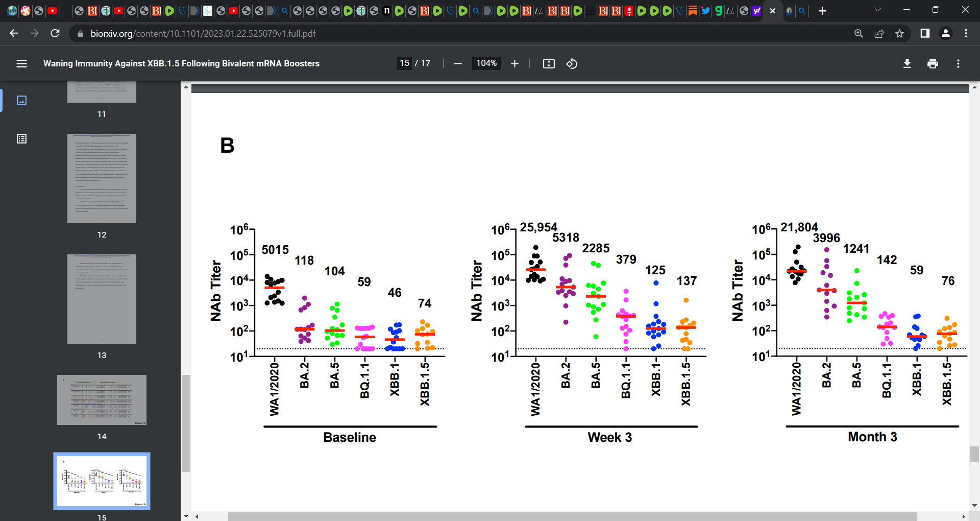Viewport: 980px width, 521px height.
Task: Open the page 14 thumbnail
Action: click(102, 400)
